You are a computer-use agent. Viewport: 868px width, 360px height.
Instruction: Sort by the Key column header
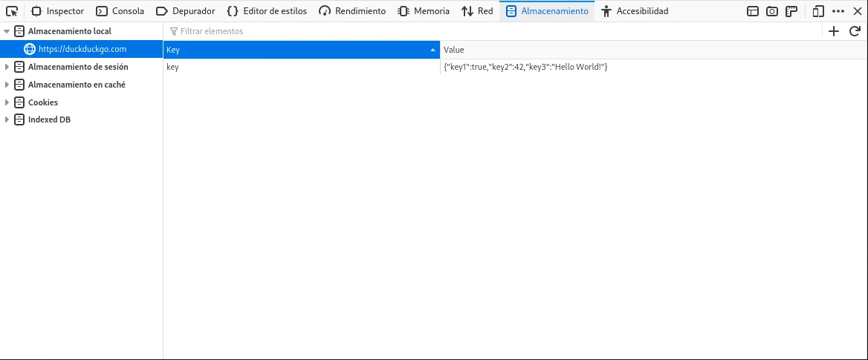[x=297, y=50]
